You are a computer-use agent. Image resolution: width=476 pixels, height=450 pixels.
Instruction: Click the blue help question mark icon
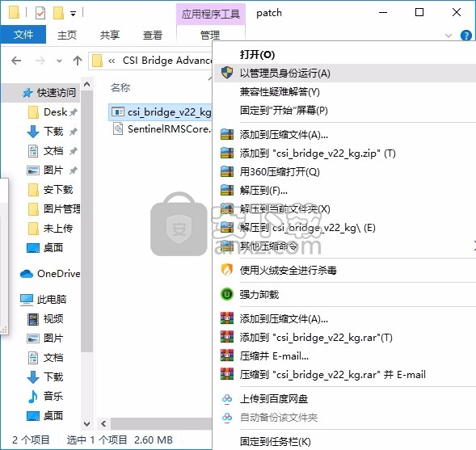465,36
